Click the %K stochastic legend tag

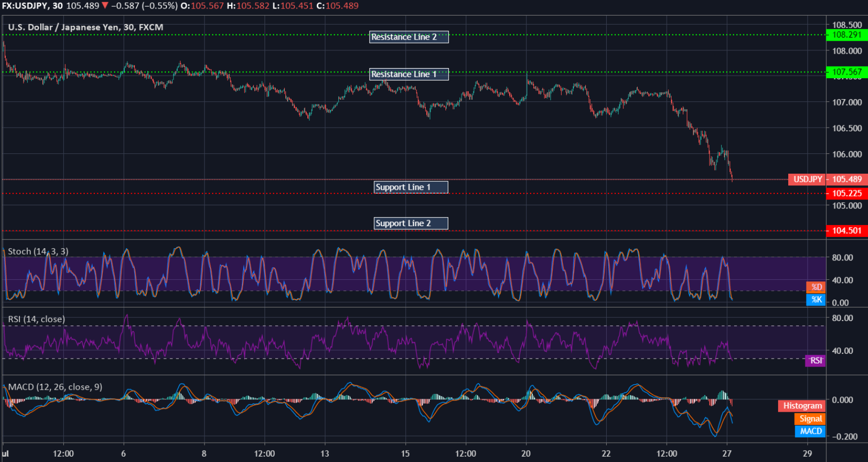tap(816, 300)
